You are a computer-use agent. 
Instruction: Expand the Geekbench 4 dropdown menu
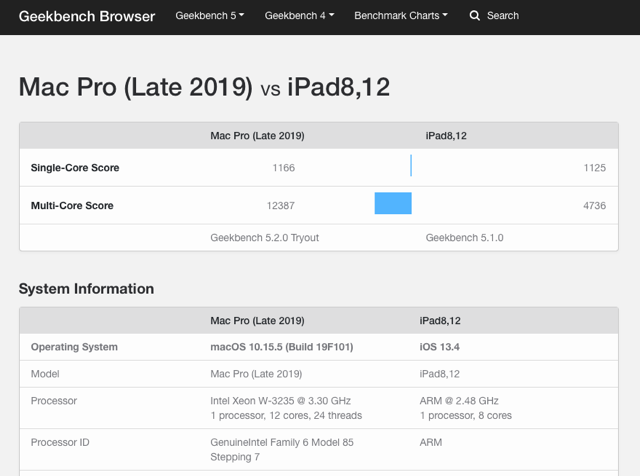click(x=299, y=16)
